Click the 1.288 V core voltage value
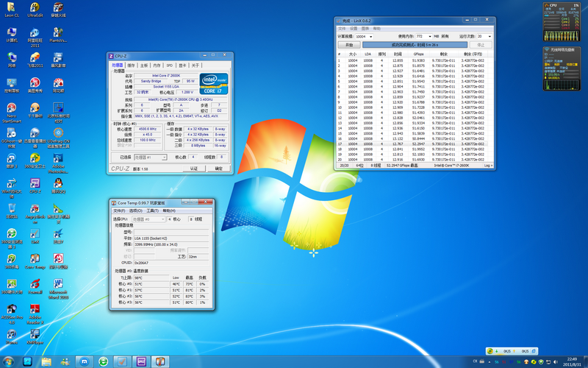588x368 pixels. coord(187,92)
